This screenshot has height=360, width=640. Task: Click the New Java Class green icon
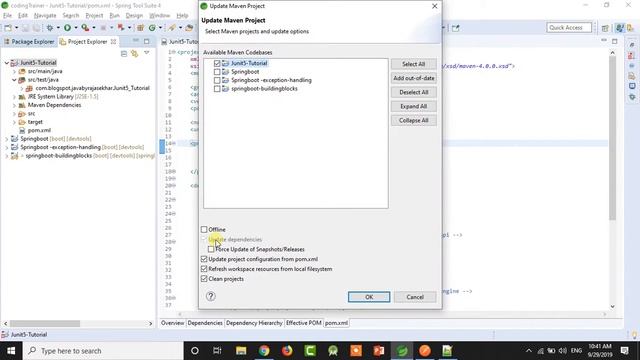pos(152,28)
